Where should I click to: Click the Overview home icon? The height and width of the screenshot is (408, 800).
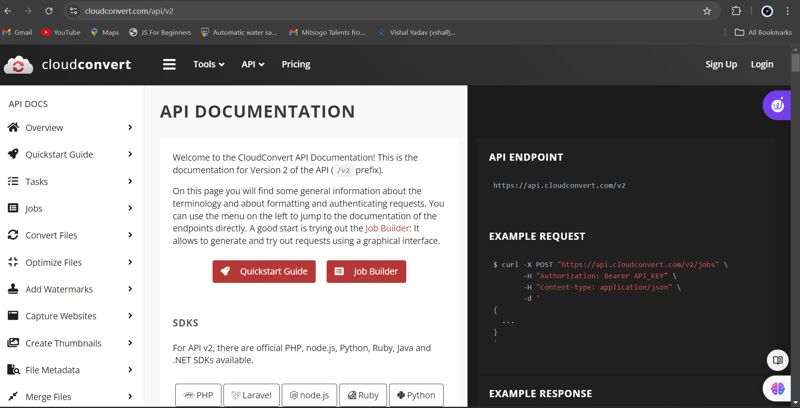(x=13, y=128)
